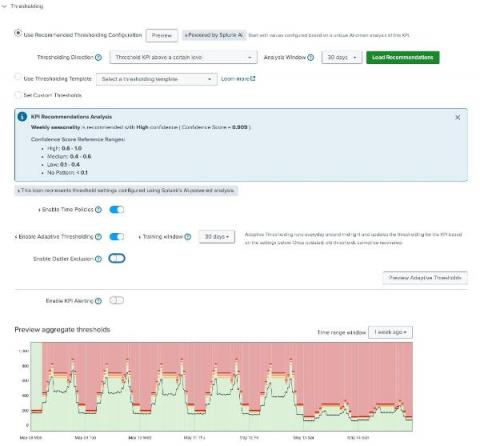Collapse the Thresholding section chevron
Viewport: 480px width, 446px height.
click(x=4, y=6)
